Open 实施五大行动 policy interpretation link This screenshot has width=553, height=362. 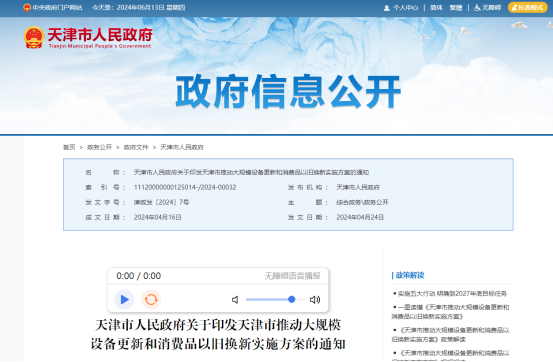pos(452,294)
